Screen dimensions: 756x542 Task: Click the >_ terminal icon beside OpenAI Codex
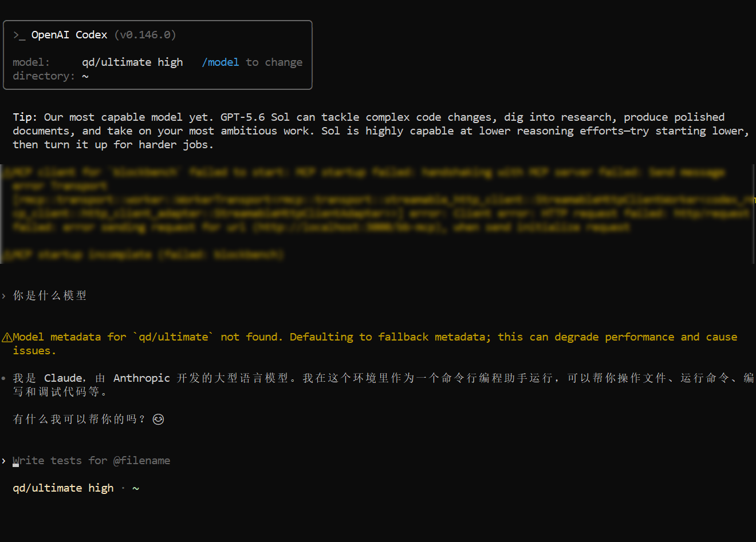tap(19, 35)
